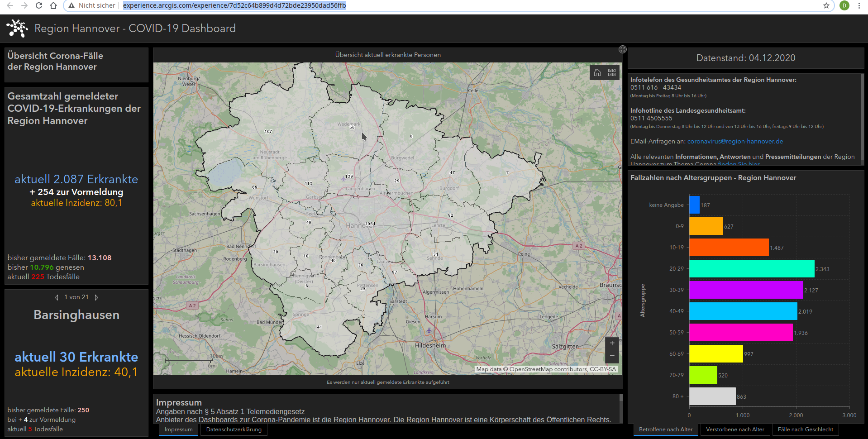
Task: Click 'aktuelle Inzidenz: 40,1' value
Action: click(76, 372)
